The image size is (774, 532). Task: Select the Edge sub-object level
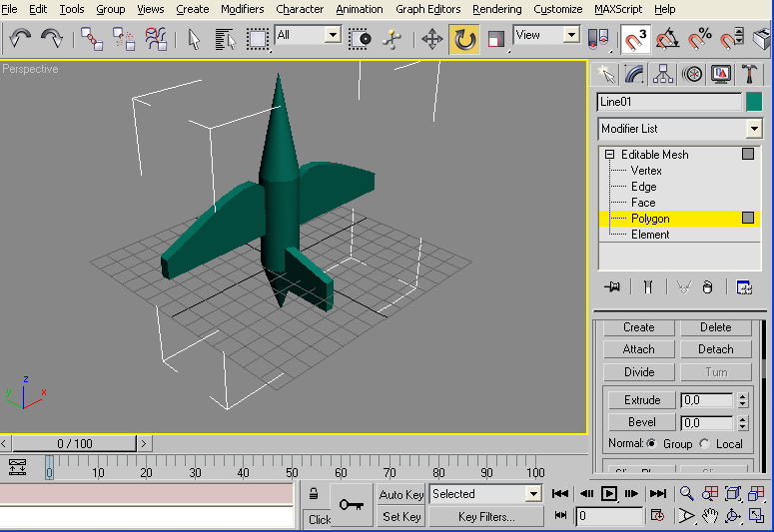pyautogui.click(x=644, y=187)
